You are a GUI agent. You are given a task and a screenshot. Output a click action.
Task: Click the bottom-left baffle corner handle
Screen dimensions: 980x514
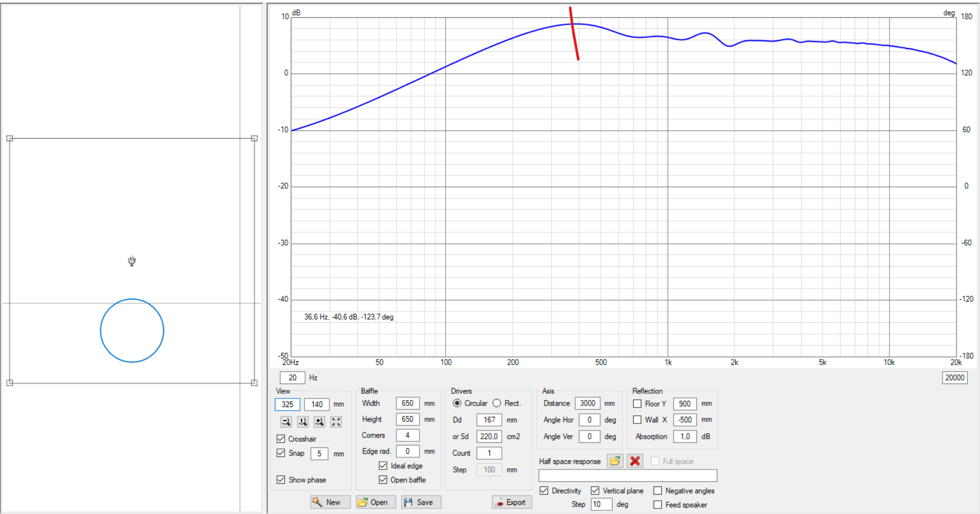pyautogui.click(x=10, y=383)
